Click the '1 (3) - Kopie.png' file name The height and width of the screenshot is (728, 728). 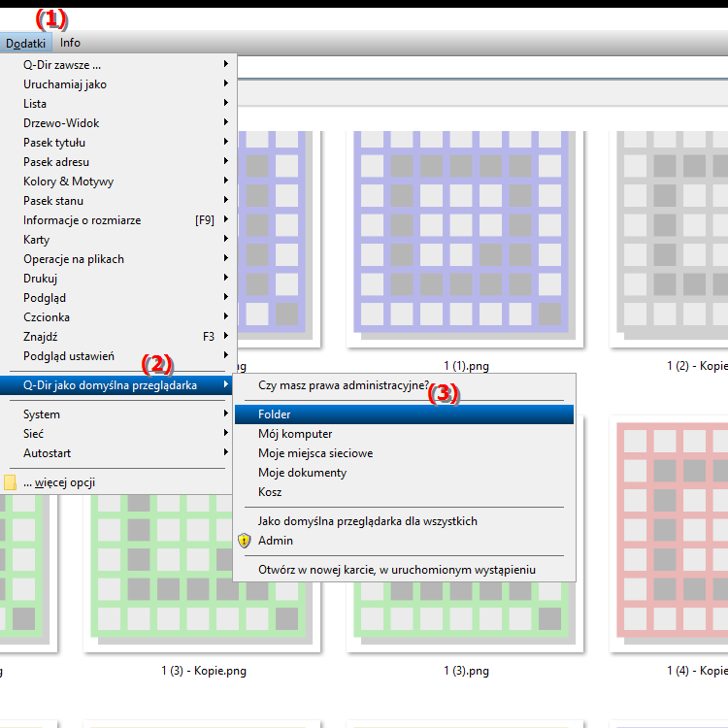coord(204,671)
